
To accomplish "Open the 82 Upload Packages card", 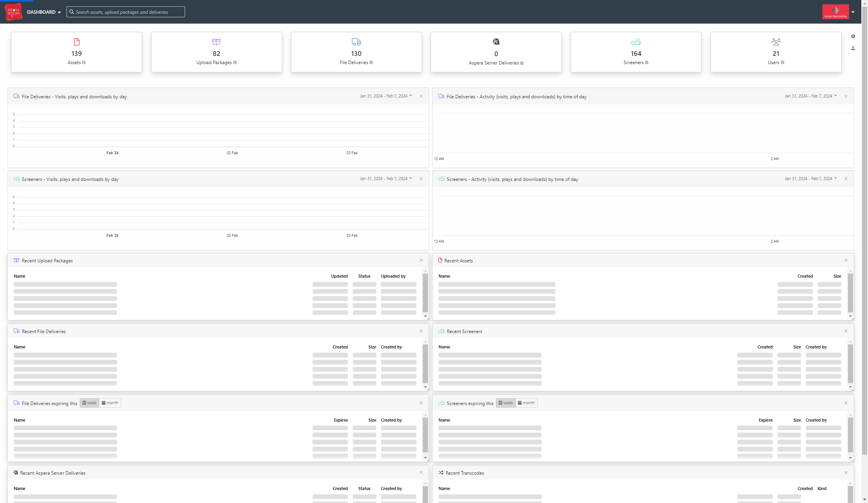I will pyautogui.click(x=217, y=52).
